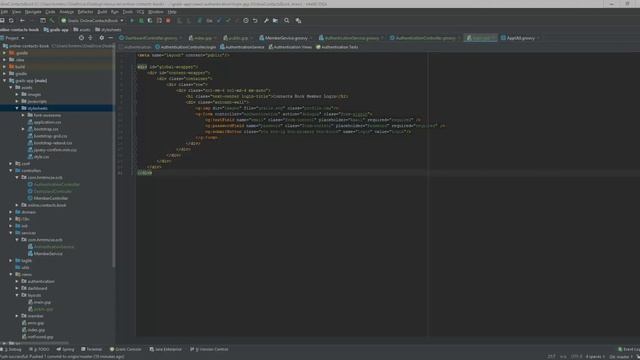Click the red Stop icon
This screenshot has width=640, height=360.
pyautogui.click(x=168, y=20)
